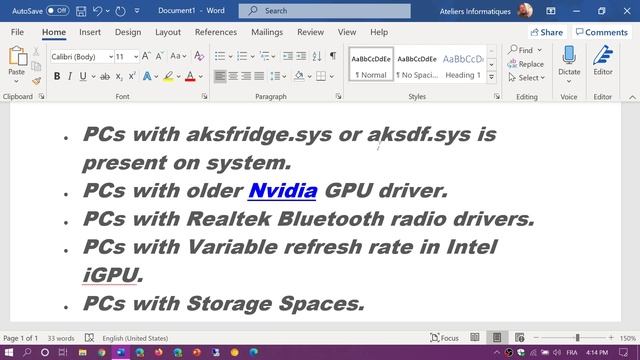Open the Change Case Aa dropdown
Viewport: 640px width, 360px height.
[x=178, y=56]
